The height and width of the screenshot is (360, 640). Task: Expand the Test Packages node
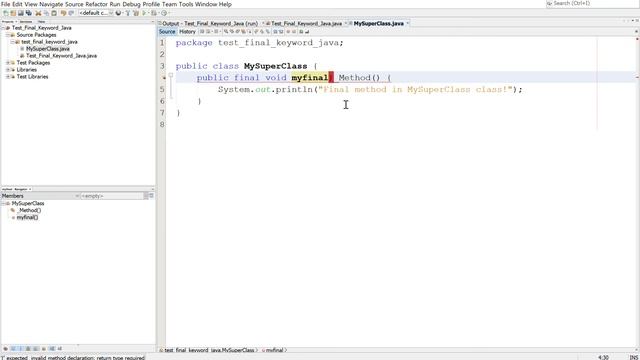(x=8, y=62)
